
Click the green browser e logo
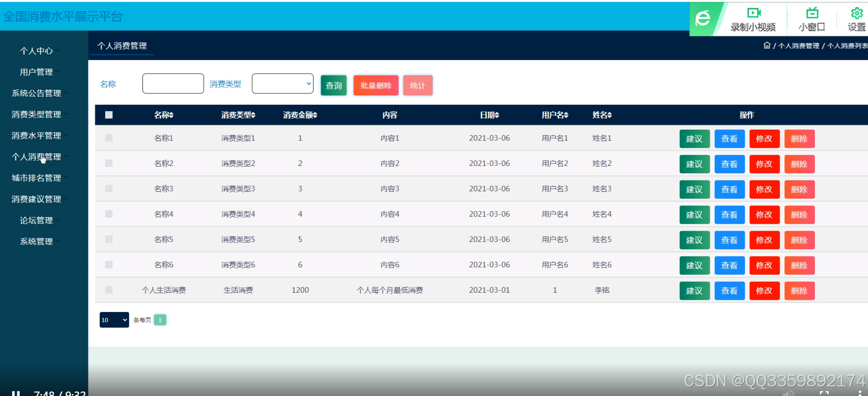(703, 19)
